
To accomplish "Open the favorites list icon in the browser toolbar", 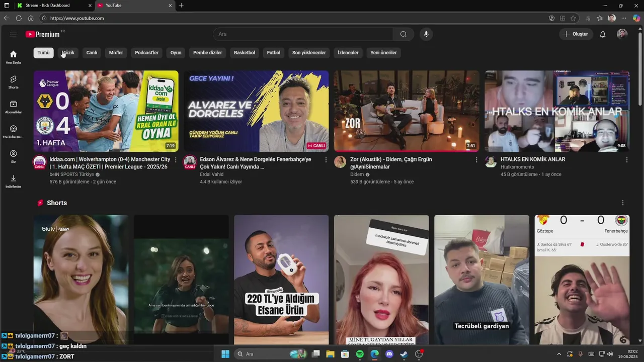I will click(600, 18).
